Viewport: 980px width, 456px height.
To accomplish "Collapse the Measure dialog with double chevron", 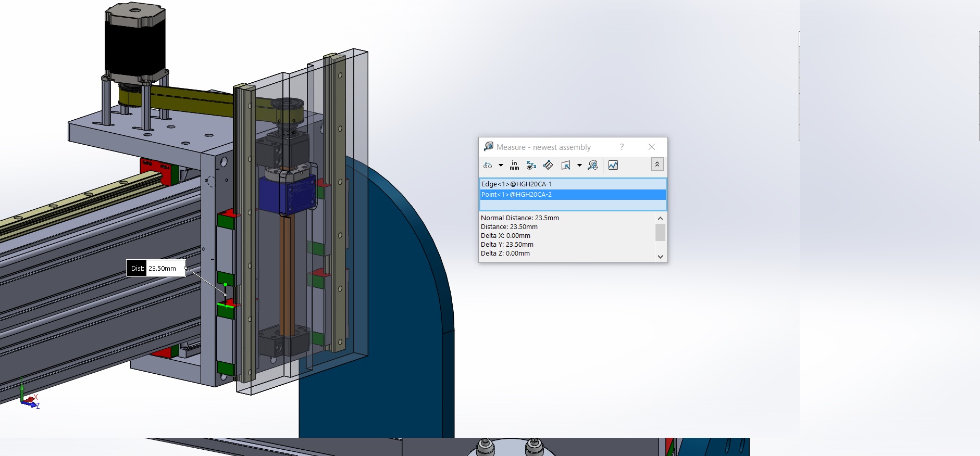I will click(x=657, y=164).
